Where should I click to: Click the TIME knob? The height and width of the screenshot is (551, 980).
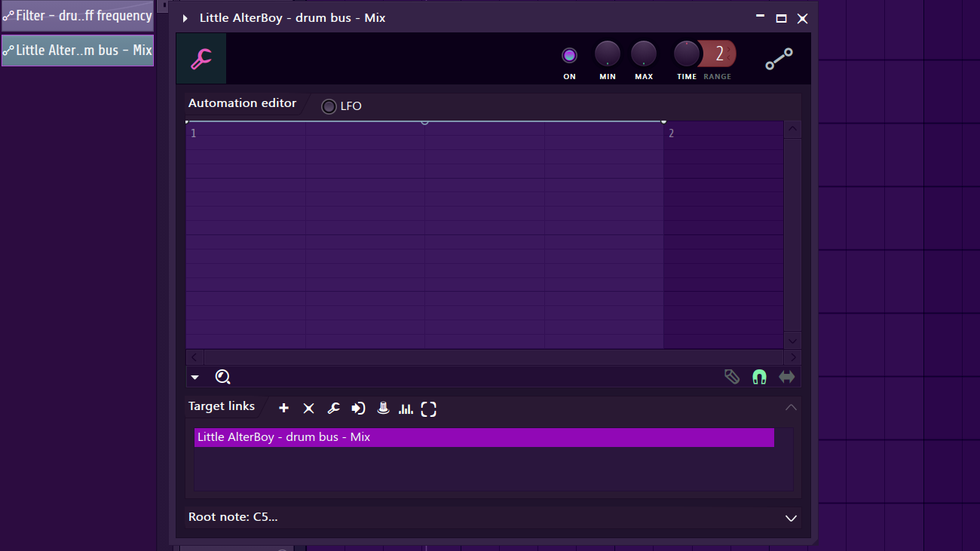click(687, 54)
